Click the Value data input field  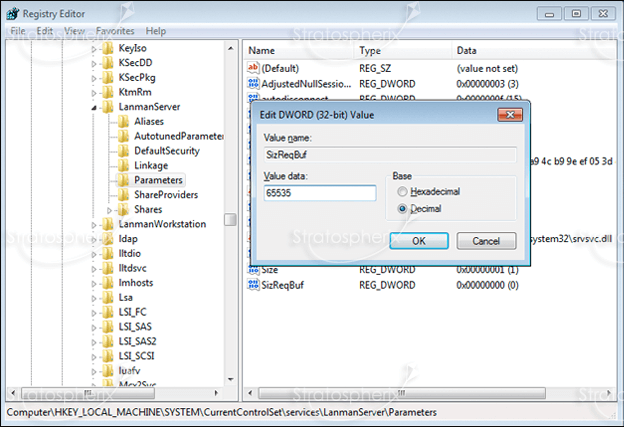[x=320, y=193]
